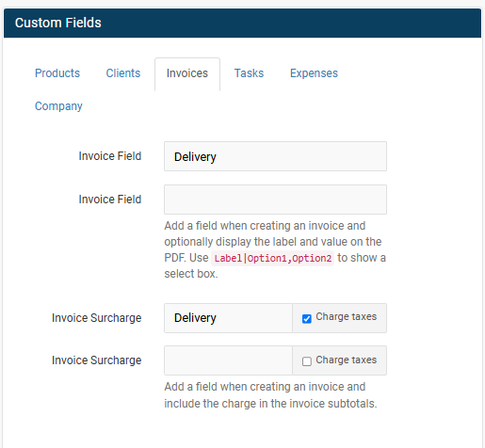
Task: Click the empty second Invoice Field input
Action: click(x=275, y=200)
